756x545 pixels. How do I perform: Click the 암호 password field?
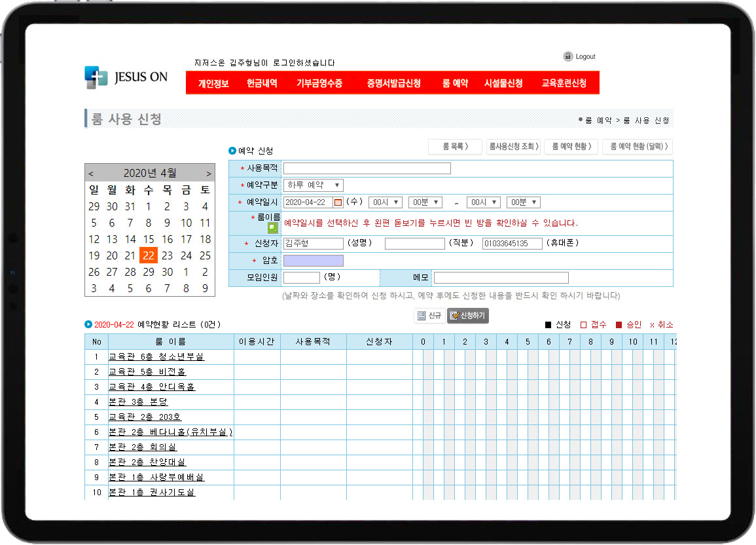coord(313,261)
